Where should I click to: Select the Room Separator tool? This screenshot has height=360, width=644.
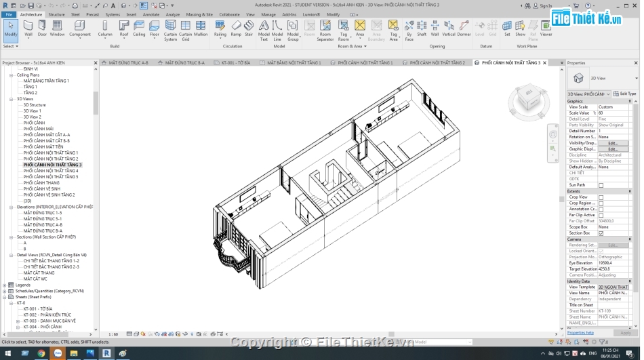coord(325,31)
